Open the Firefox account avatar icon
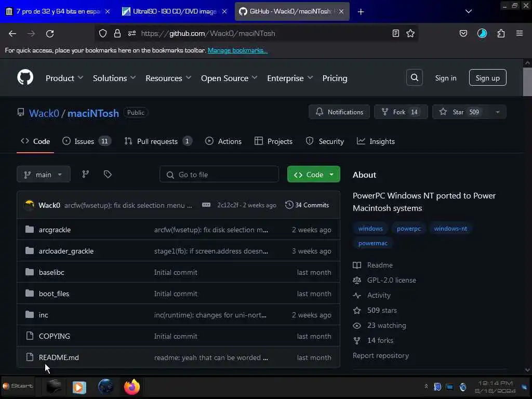This screenshot has height=399, width=532. (482, 33)
